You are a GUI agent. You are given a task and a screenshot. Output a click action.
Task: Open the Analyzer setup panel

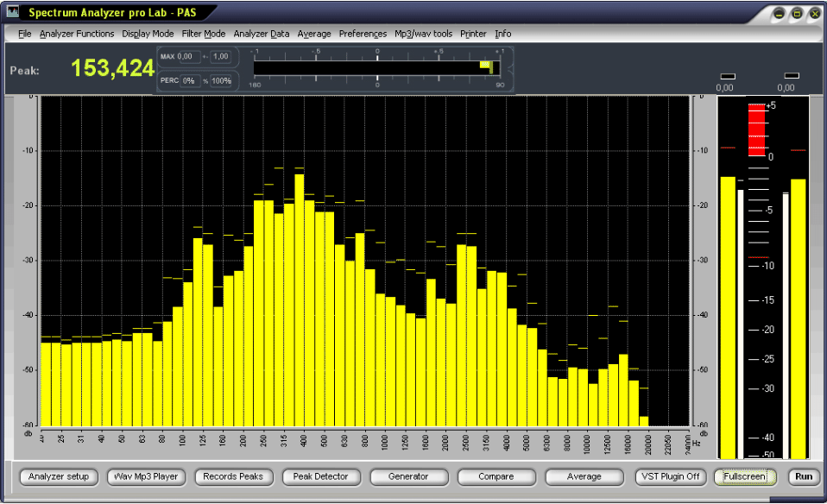point(58,476)
